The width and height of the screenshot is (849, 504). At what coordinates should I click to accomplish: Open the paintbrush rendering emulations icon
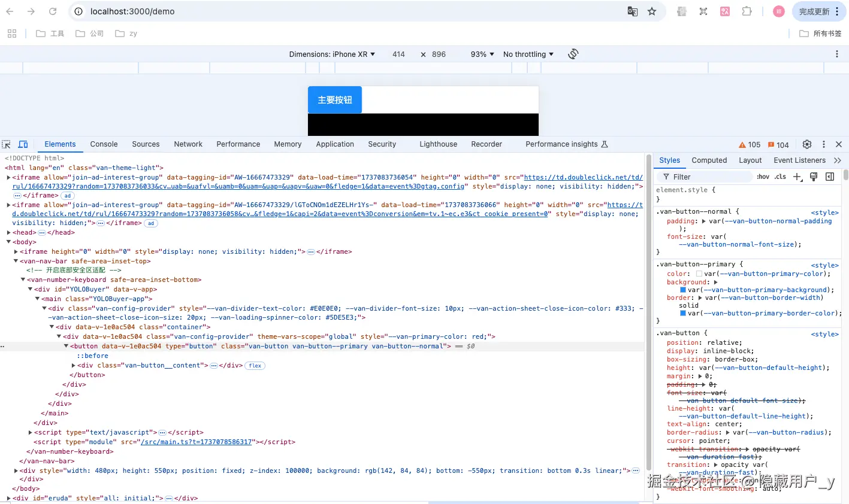(814, 177)
